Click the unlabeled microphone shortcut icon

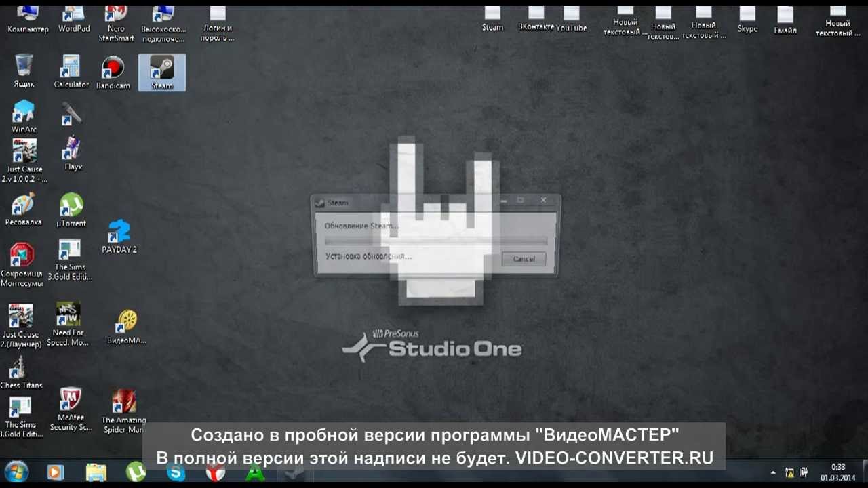71,114
